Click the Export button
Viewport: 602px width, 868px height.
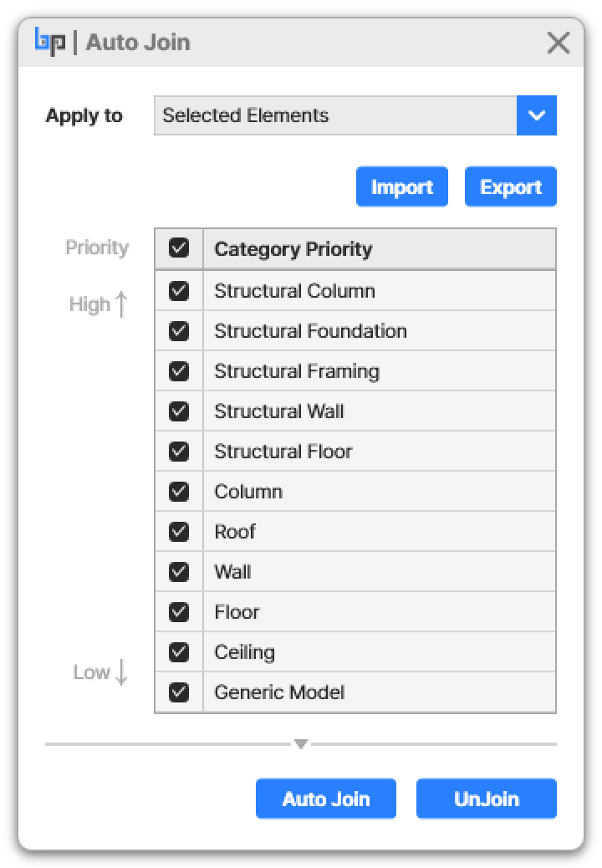pos(511,186)
